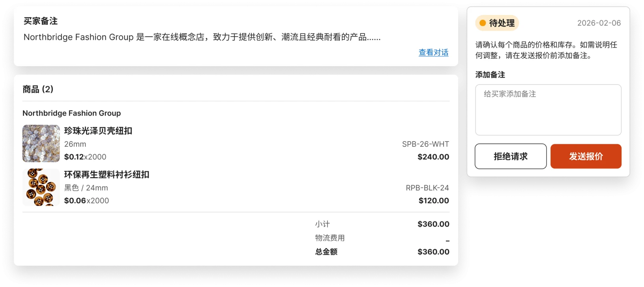Screen dimensions: 644x287
Task: Open the pearl shell button thumbnail
Action: click(x=41, y=143)
